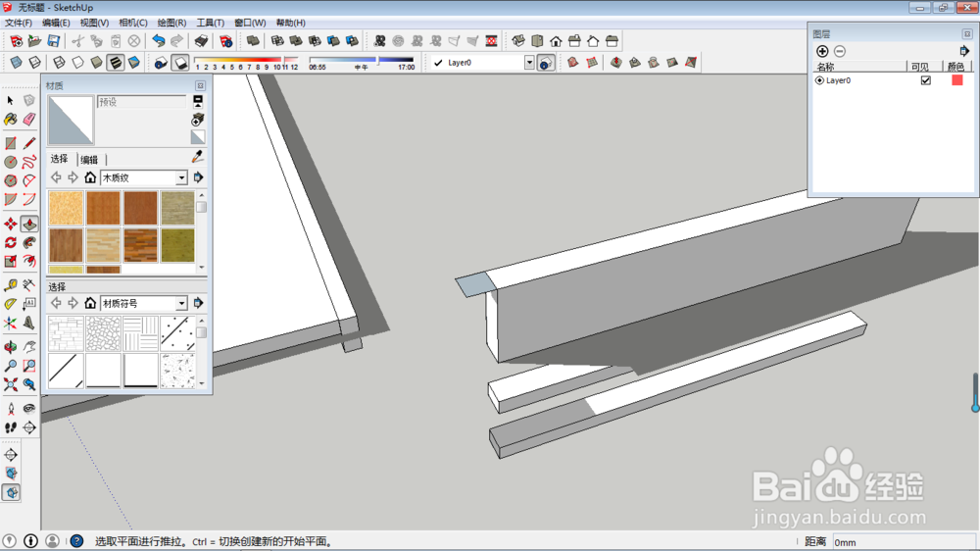Select the Circle drawing tool

coord(10,162)
